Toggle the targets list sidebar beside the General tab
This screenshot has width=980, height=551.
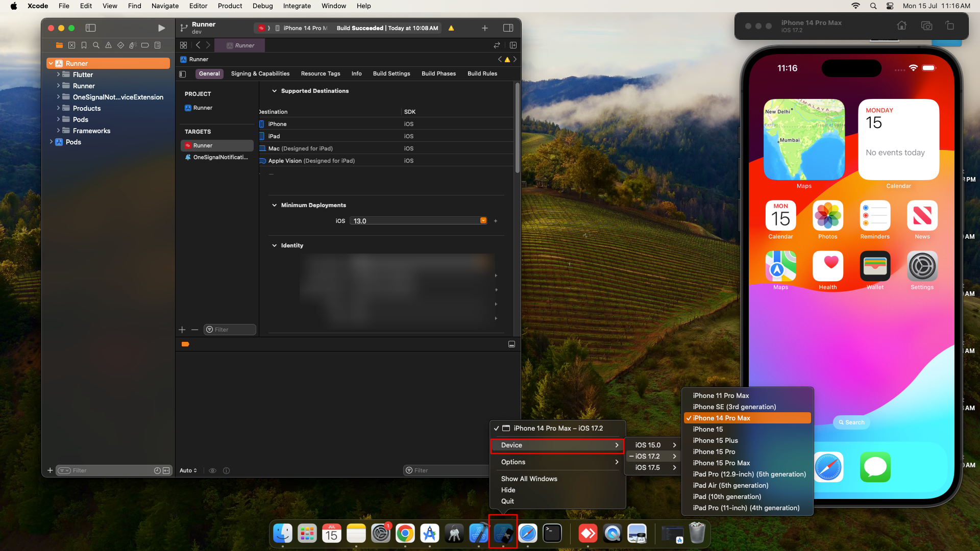183,74
